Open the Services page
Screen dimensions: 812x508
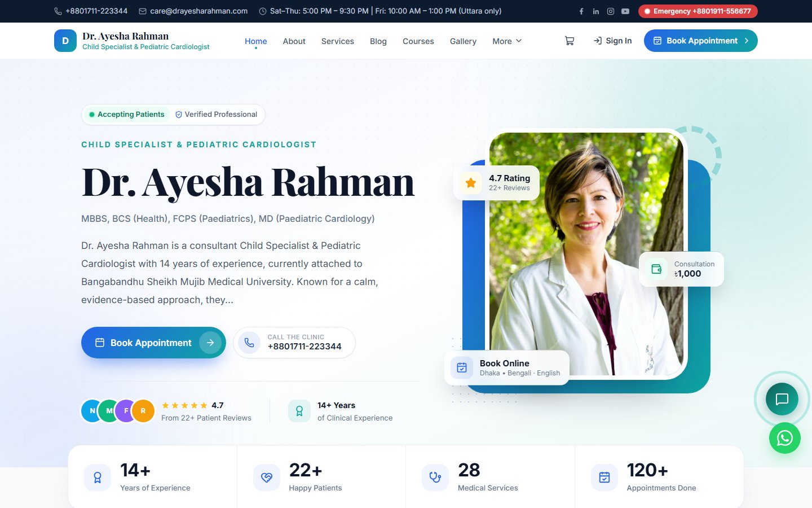pos(338,41)
